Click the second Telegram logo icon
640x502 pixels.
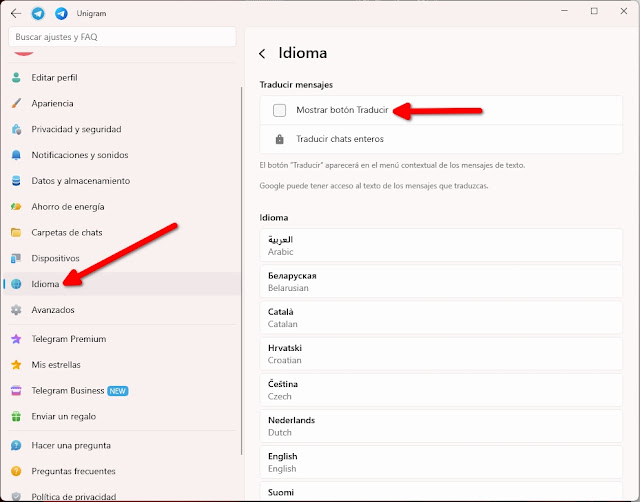pyautogui.click(x=61, y=13)
